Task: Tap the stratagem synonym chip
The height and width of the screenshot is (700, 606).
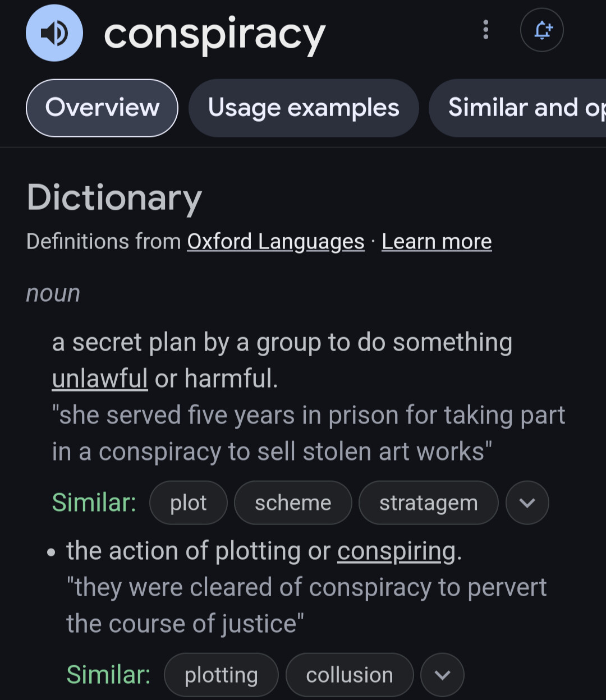Action: pos(428,503)
